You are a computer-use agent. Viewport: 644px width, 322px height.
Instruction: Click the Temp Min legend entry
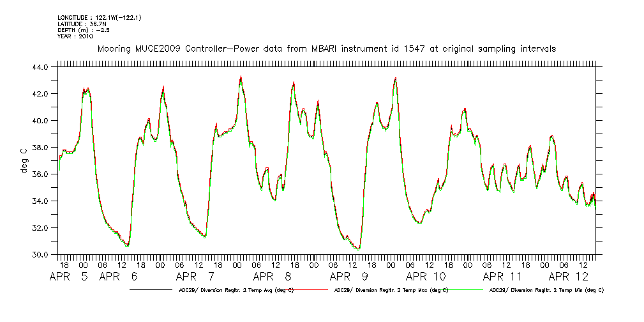(546, 290)
